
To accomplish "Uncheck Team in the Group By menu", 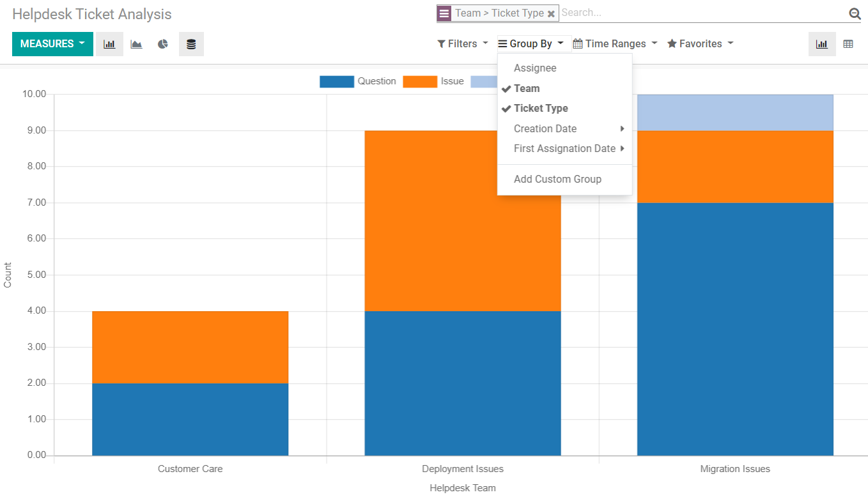I will (526, 88).
